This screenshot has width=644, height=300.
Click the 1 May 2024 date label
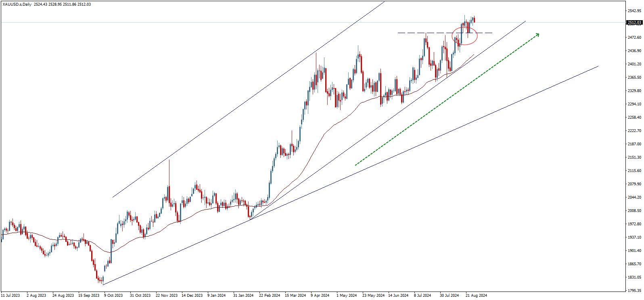[347, 296]
